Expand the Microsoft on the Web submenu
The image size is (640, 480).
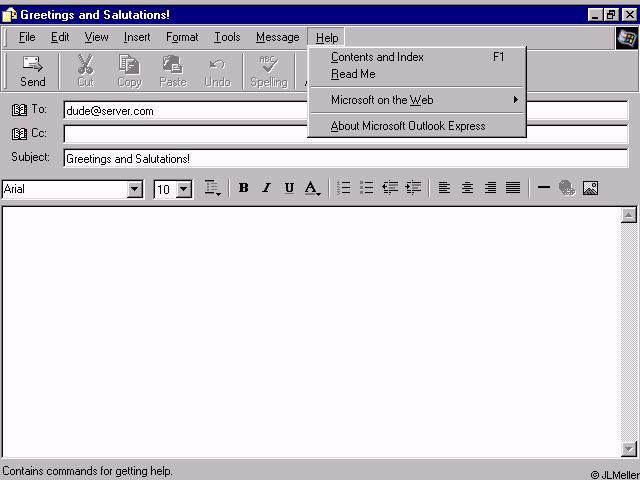417,100
